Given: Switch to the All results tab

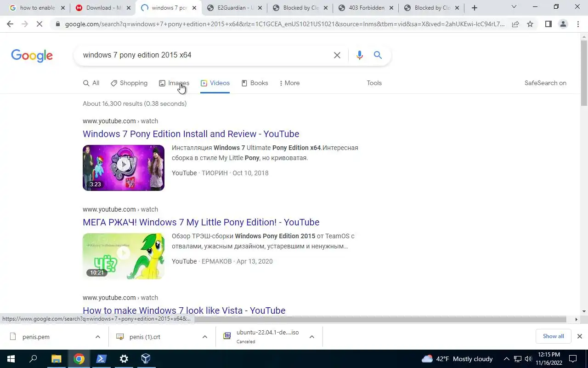Looking at the screenshot, I should (91, 83).
